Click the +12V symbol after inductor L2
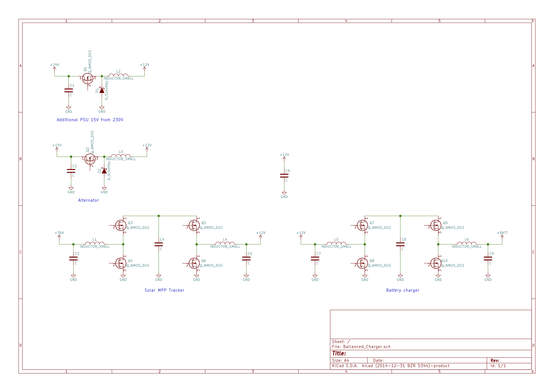Viewport: 554px width, 392px height. point(144,68)
